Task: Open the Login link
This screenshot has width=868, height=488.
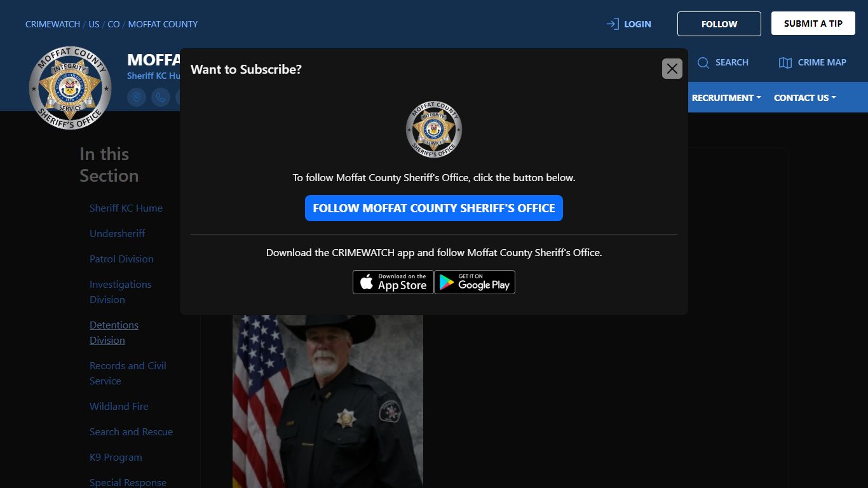Action: [637, 24]
